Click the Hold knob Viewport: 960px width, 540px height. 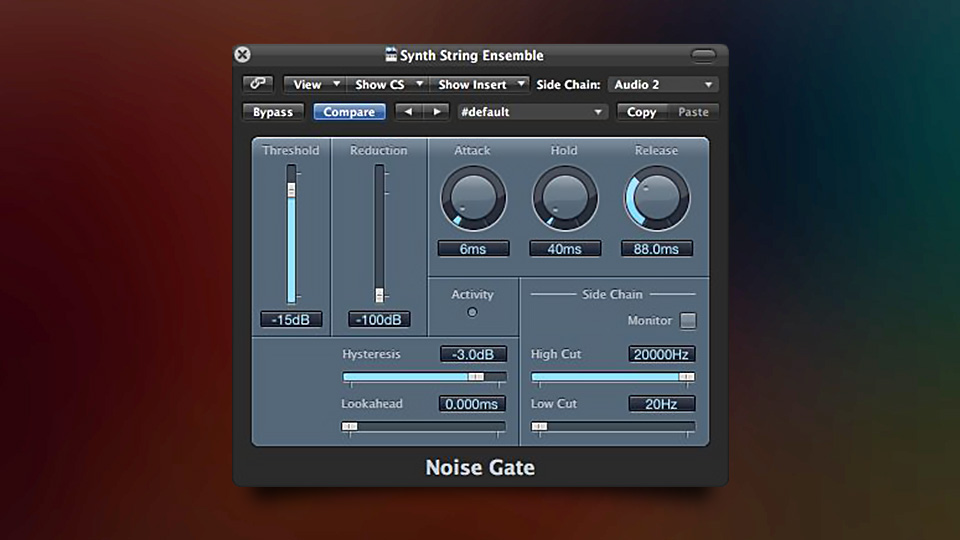click(564, 198)
